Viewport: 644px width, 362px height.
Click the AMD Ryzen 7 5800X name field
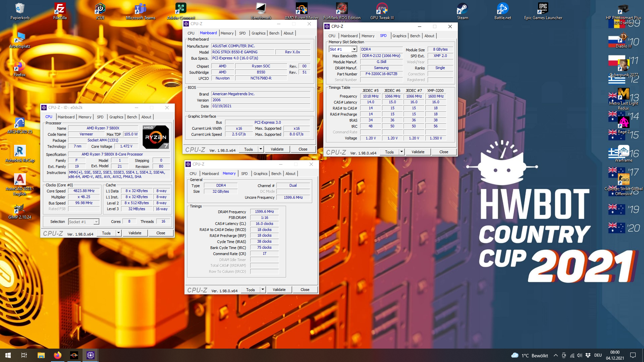(103, 128)
